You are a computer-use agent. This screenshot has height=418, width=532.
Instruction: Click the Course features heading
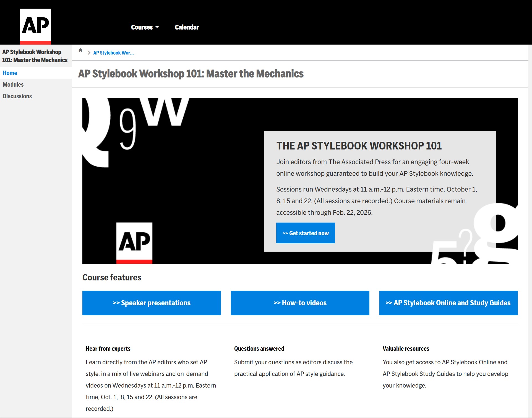coord(112,277)
